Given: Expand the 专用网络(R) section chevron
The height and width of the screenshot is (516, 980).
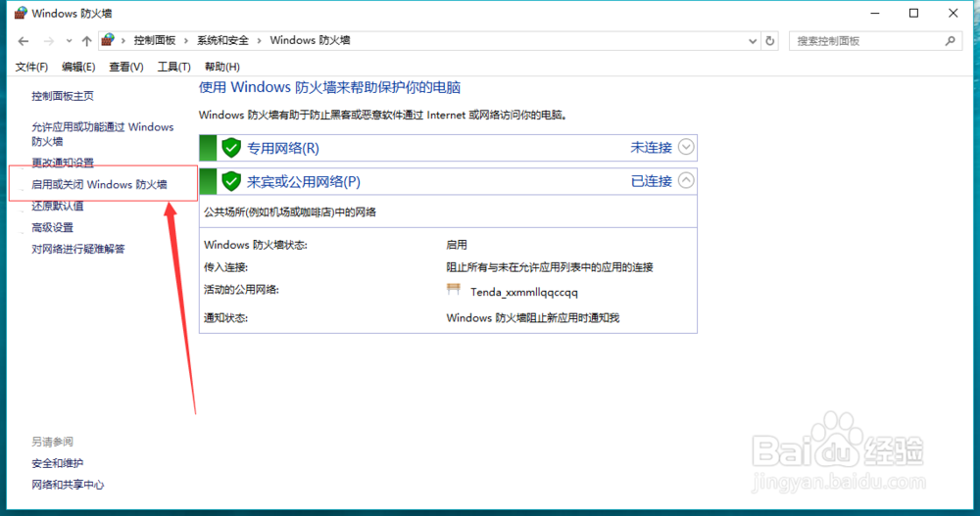Looking at the screenshot, I should [686, 147].
